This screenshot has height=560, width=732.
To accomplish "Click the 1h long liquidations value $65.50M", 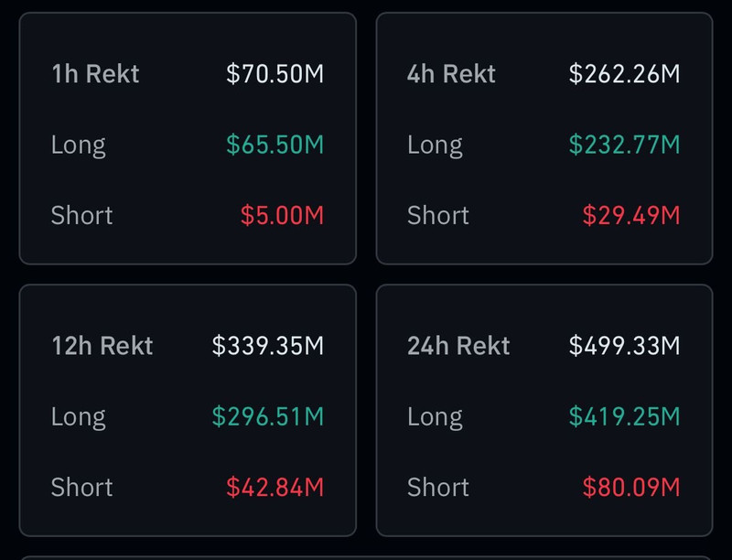I will 275,145.
